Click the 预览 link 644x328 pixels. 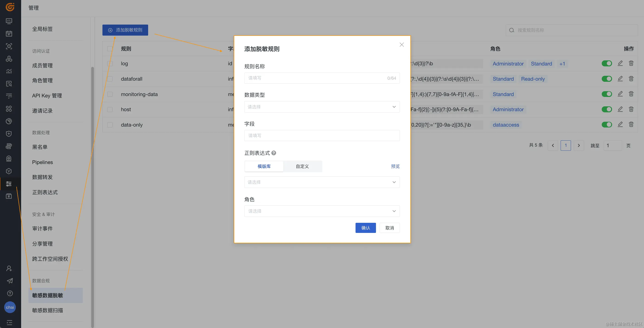395,166
